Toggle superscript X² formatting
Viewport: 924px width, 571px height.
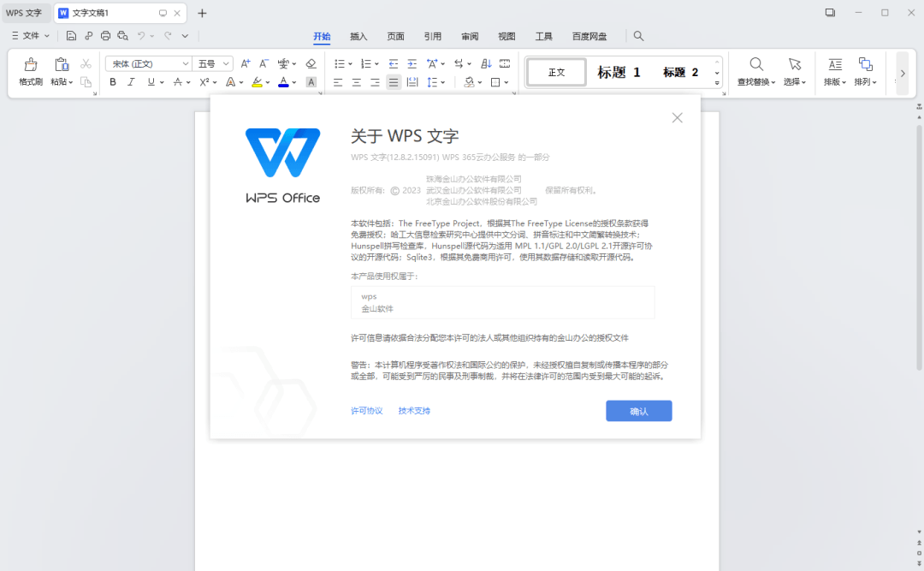click(204, 82)
